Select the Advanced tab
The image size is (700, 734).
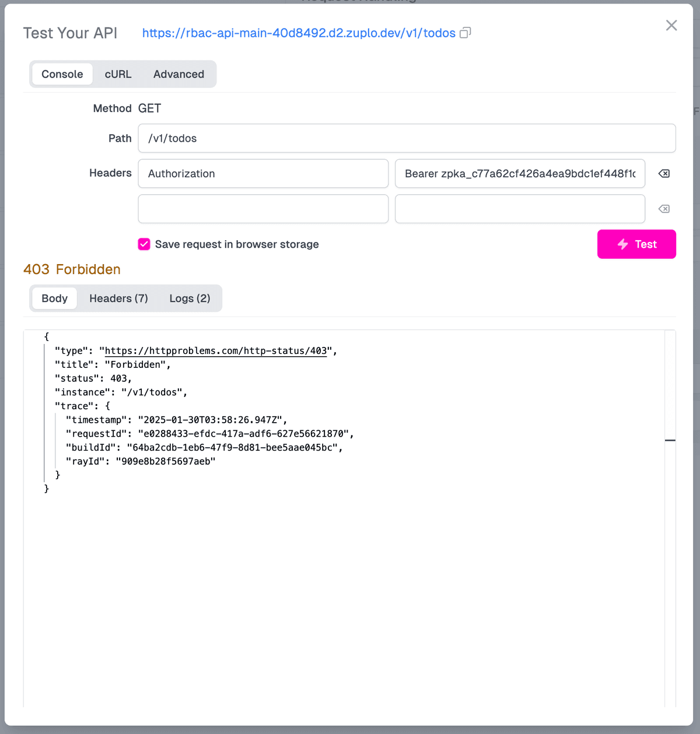point(178,74)
